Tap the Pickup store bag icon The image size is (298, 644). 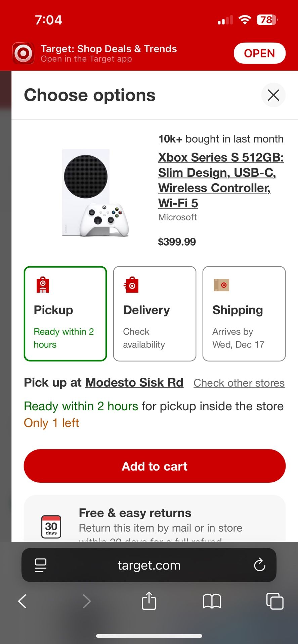(43, 285)
